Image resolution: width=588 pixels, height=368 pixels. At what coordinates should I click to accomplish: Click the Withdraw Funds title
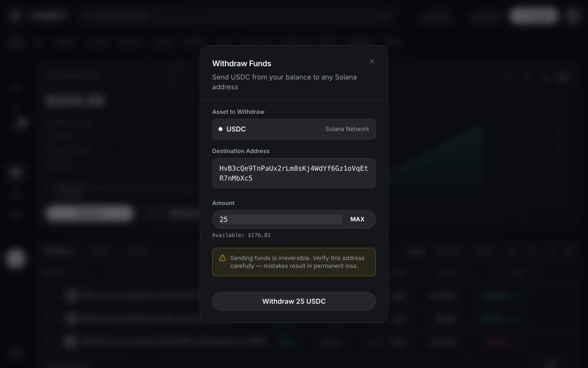[242, 64]
